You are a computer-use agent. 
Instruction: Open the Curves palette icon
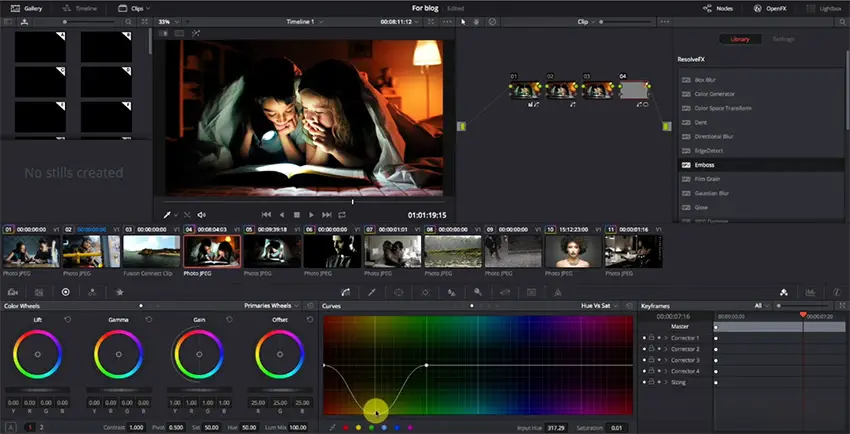(345, 292)
